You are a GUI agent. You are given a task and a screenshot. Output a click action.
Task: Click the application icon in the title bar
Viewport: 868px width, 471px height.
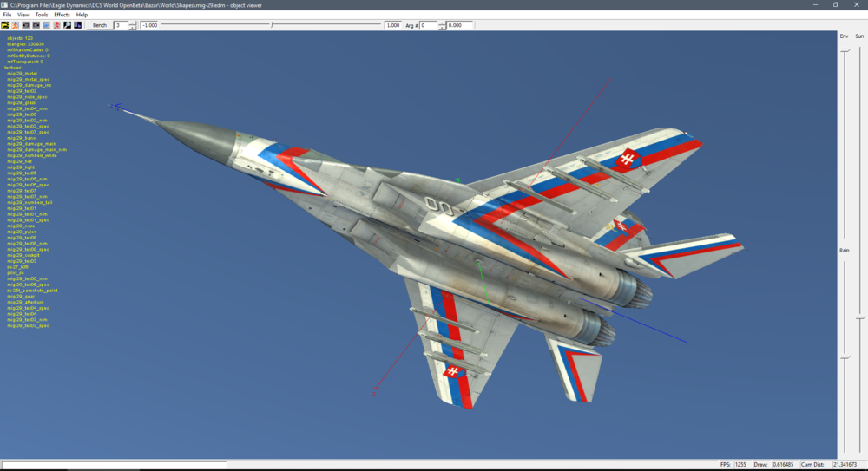point(4,5)
